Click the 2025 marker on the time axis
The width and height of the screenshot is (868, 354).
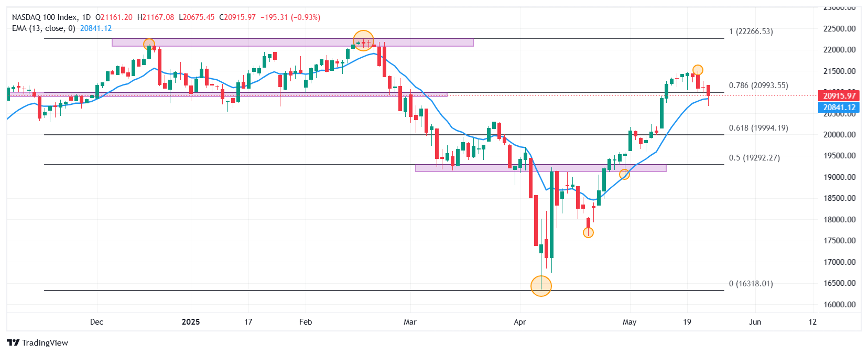[x=191, y=322]
